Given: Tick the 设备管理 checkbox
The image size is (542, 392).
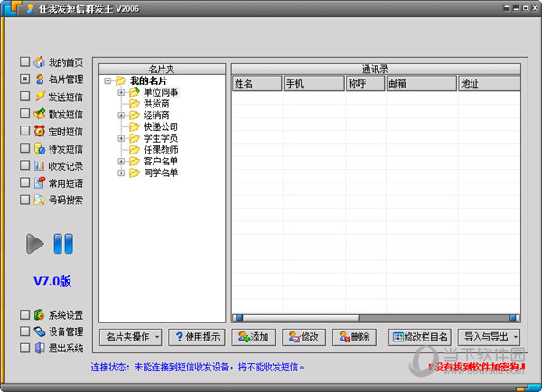Looking at the screenshot, I should tap(24, 331).
